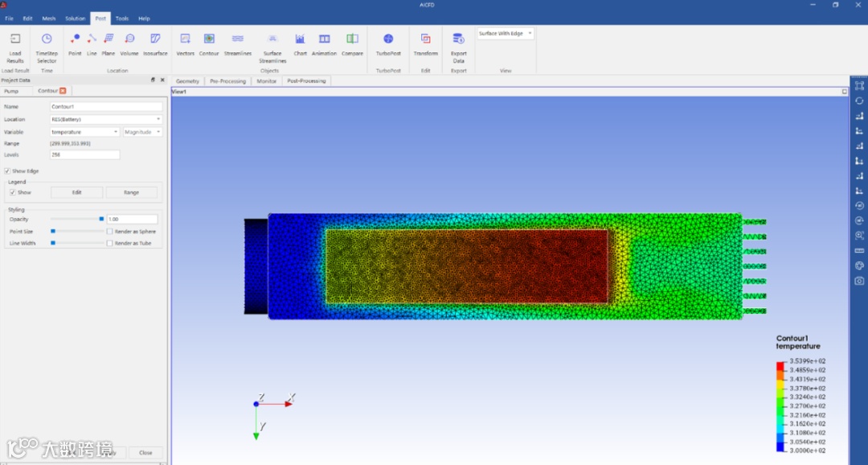Image resolution: width=868 pixels, height=465 pixels.
Task: Float the Project Data panel
Action: click(154, 80)
